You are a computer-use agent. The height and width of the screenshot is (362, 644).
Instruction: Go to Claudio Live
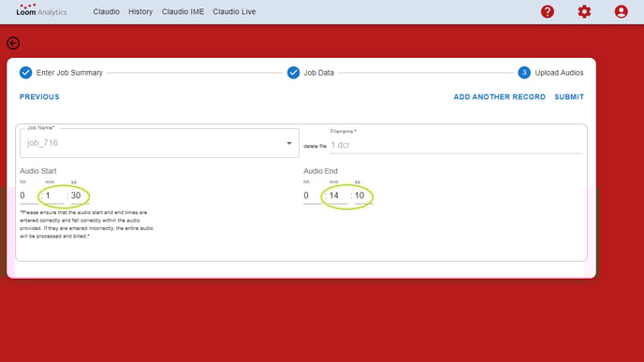click(x=234, y=11)
